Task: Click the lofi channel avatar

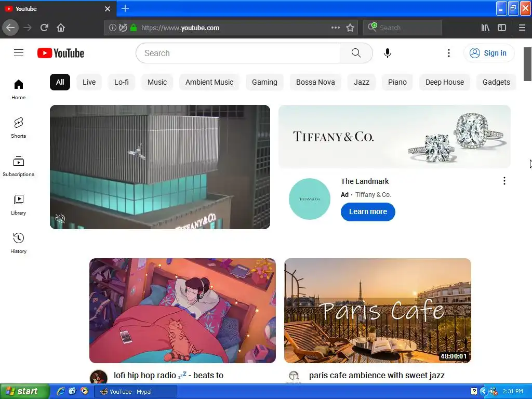Action: pos(99,377)
